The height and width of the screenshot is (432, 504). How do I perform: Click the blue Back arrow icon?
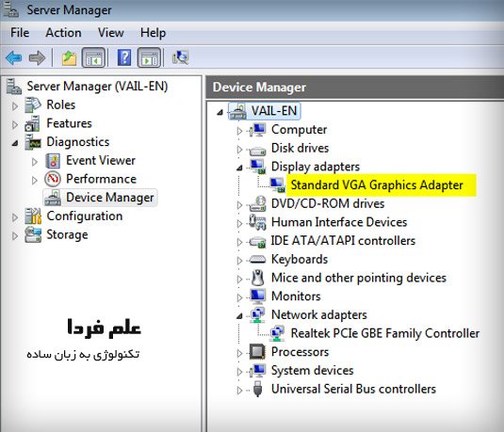(13, 57)
